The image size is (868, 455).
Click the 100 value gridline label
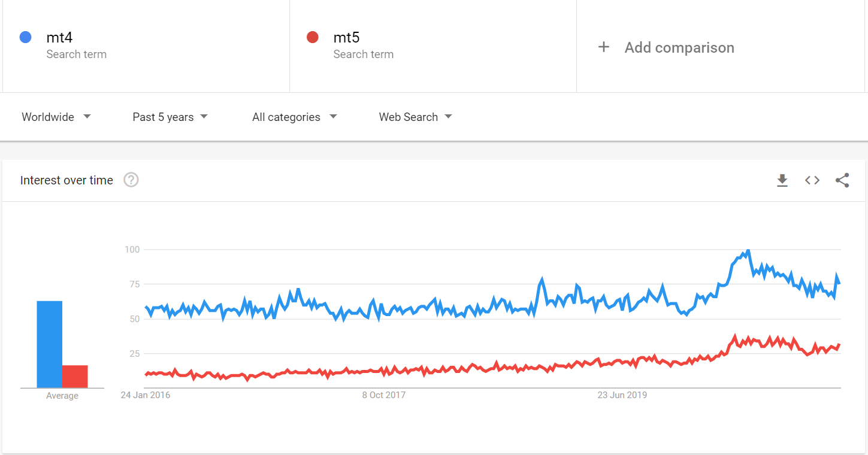pyautogui.click(x=132, y=249)
